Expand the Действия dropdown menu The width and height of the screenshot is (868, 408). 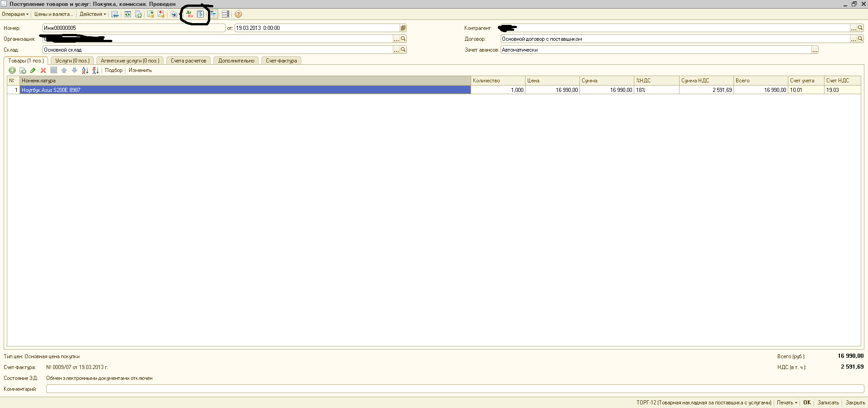[x=92, y=14]
